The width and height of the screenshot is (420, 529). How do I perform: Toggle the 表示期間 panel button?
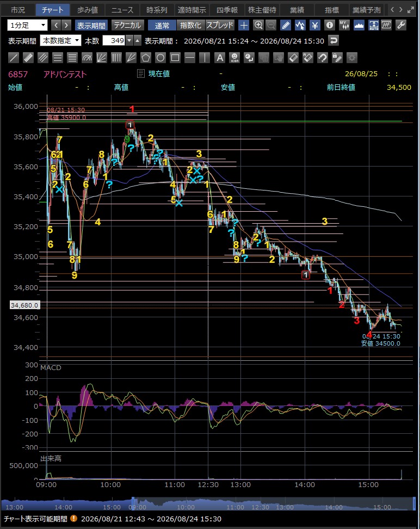point(91,25)
